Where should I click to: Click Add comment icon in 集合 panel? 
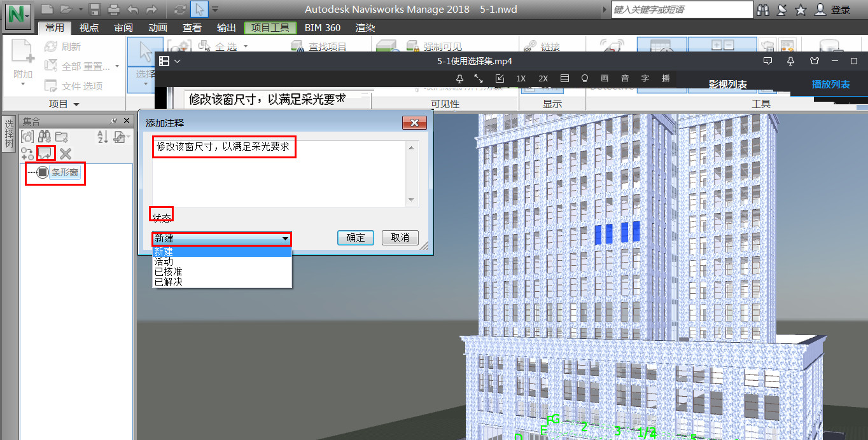46,153
